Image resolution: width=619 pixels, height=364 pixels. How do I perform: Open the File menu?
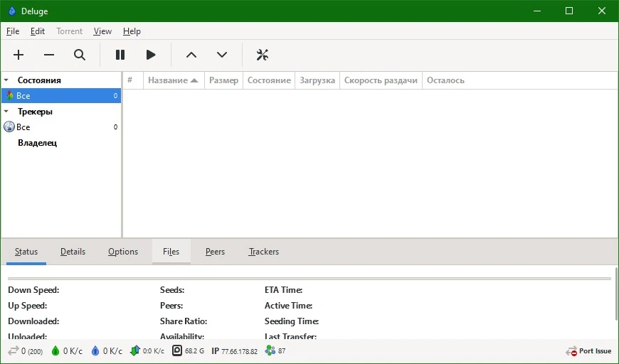[13, 31]
